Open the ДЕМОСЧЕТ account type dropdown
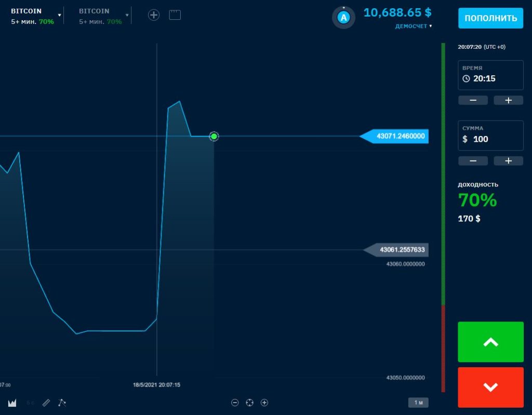Image resolution: width=532 pixels, height=415 pixels. [x=413, y=26]
